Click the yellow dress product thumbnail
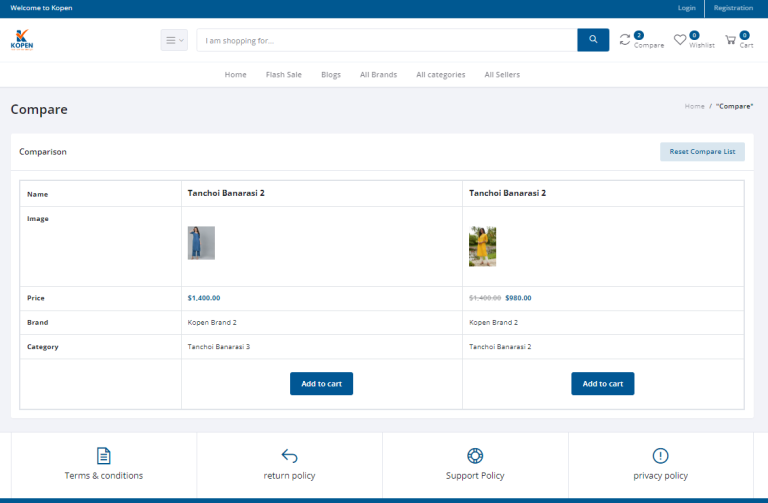Image resolution: width=768 pixels, height=503 pixels. pos(482,246)
